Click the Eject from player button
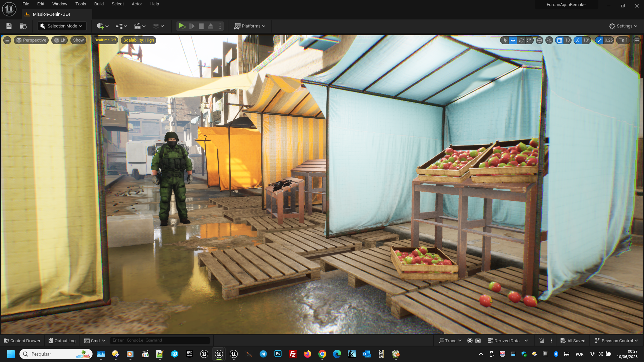This screenshot has height=362, width=644. click(x=211, y=26)
